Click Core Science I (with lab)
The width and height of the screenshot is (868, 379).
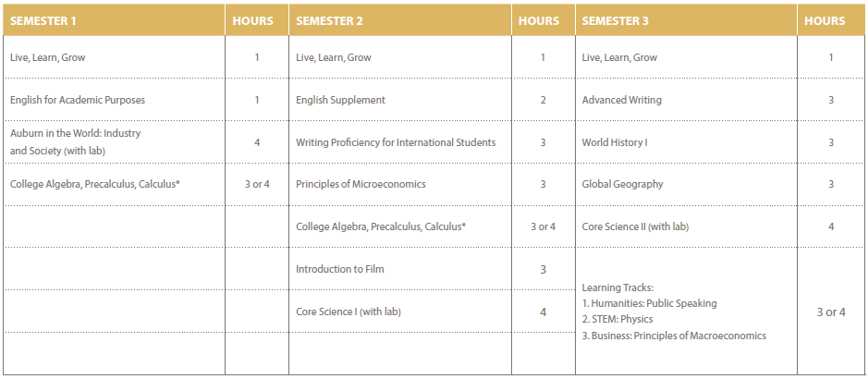[348, 312]
